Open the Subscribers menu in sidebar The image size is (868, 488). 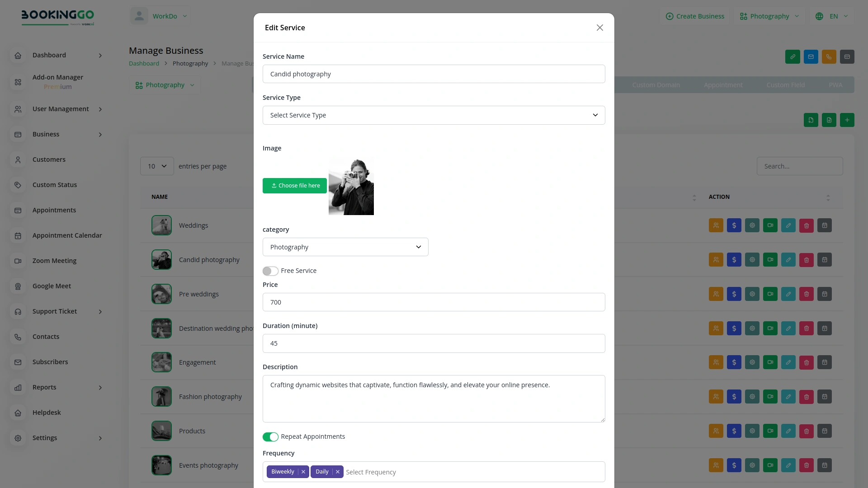click(50, 361)
